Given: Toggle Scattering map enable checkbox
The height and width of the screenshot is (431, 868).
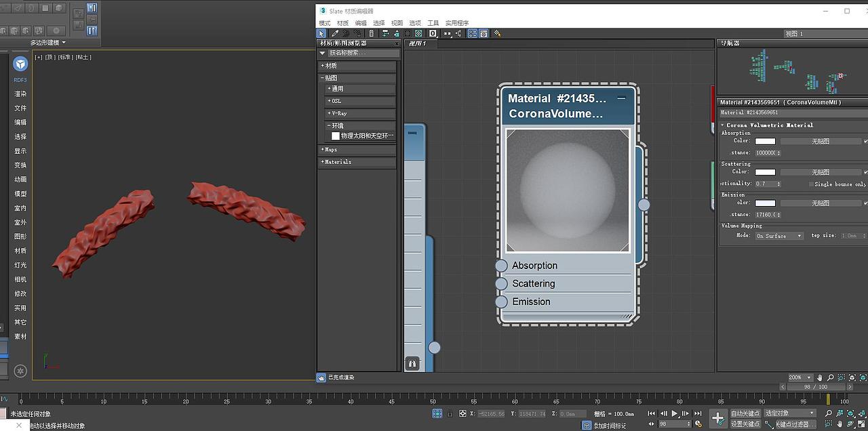Looking at the screenshot, I should tap(865, 172).
